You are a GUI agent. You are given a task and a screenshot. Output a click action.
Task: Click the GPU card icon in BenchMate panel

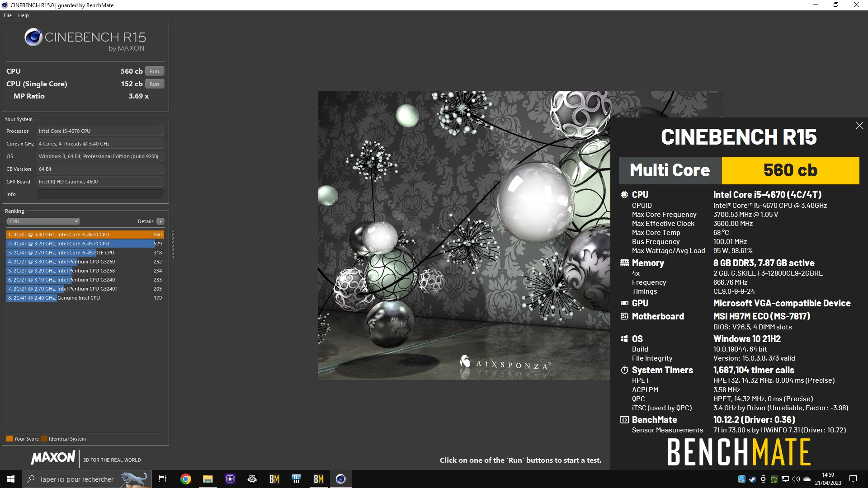pyautogui.click(x=624, y=303)
